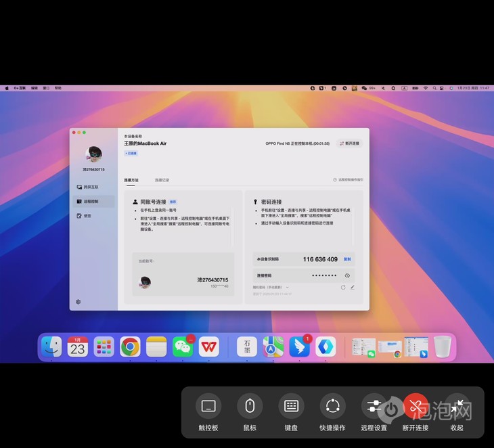This screenshot has width=494, height=448.
Task: Click the date and time 11:47 in menu bar
Action: pos(473,88)
